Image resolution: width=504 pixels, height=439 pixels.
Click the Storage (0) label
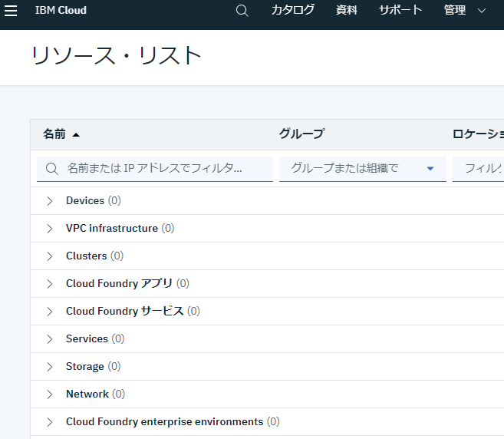[x=94, y=367]
